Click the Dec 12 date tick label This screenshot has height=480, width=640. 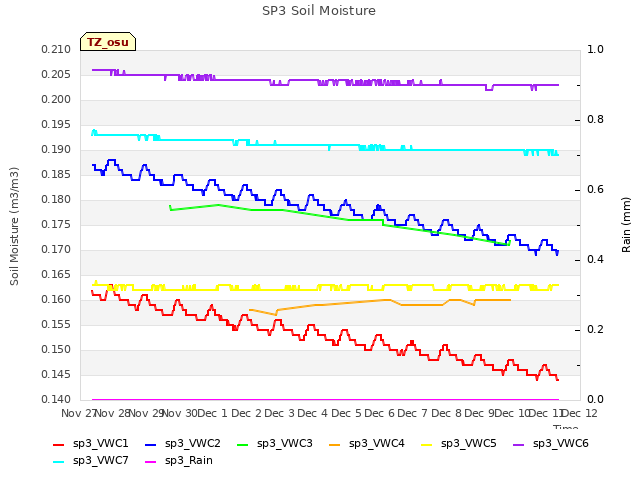579,413
